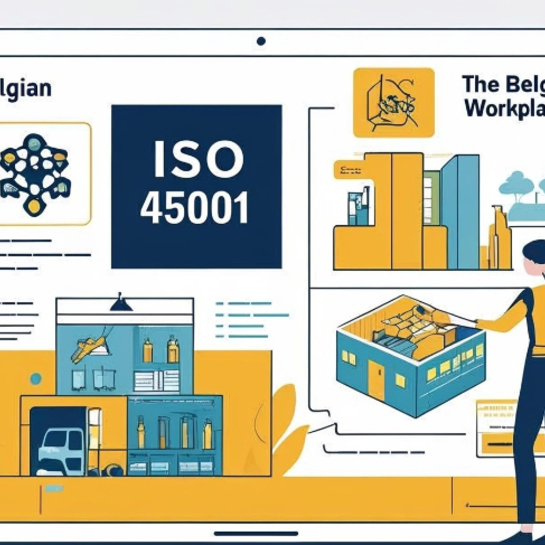Click the teal circle on yellow panel
The image size is (545, 545).
click(x=36, y=379)
